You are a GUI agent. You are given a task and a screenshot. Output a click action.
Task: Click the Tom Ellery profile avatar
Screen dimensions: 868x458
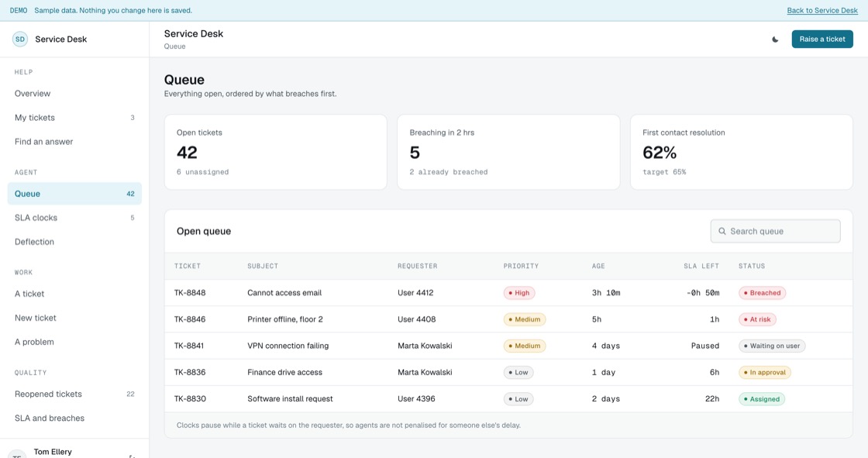point(17,455)
